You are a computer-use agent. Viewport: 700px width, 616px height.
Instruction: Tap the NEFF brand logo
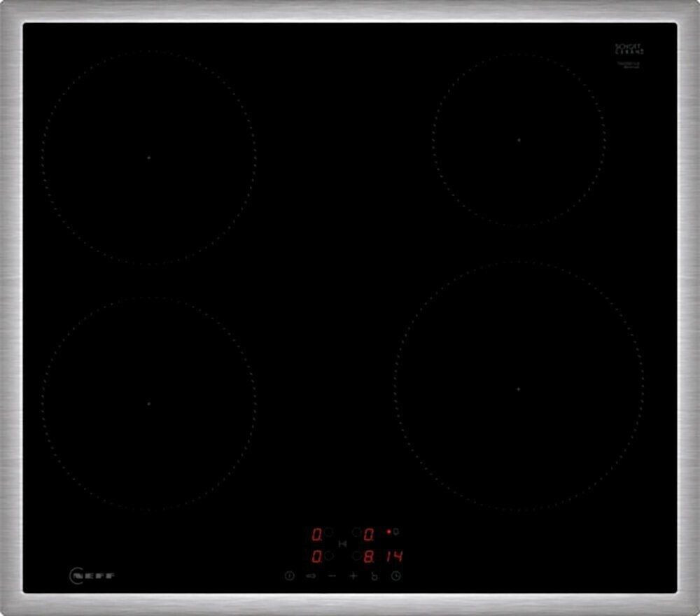coord(92,576)
